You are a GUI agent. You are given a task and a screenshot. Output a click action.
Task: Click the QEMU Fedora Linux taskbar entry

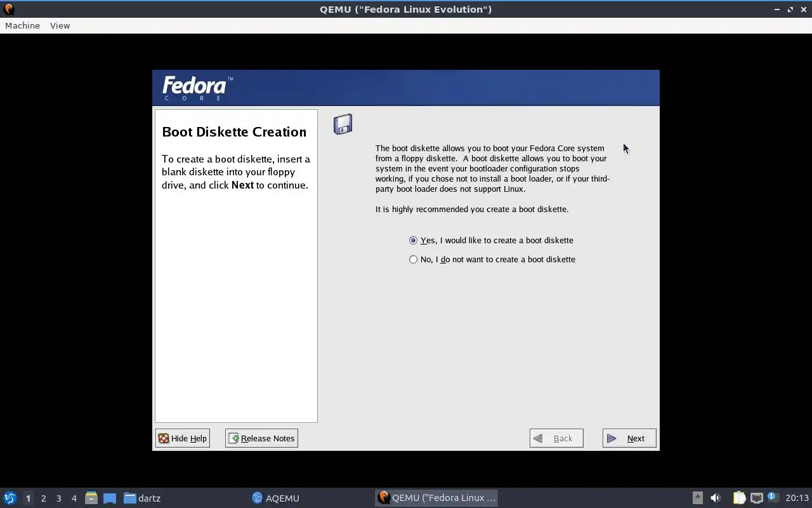click(436, 498)
